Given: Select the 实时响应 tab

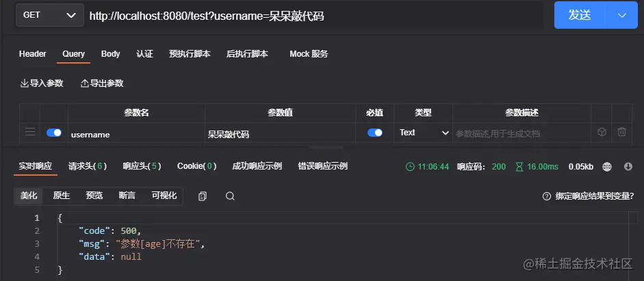Looking at the screenshot, I should (x=36, y=166).
